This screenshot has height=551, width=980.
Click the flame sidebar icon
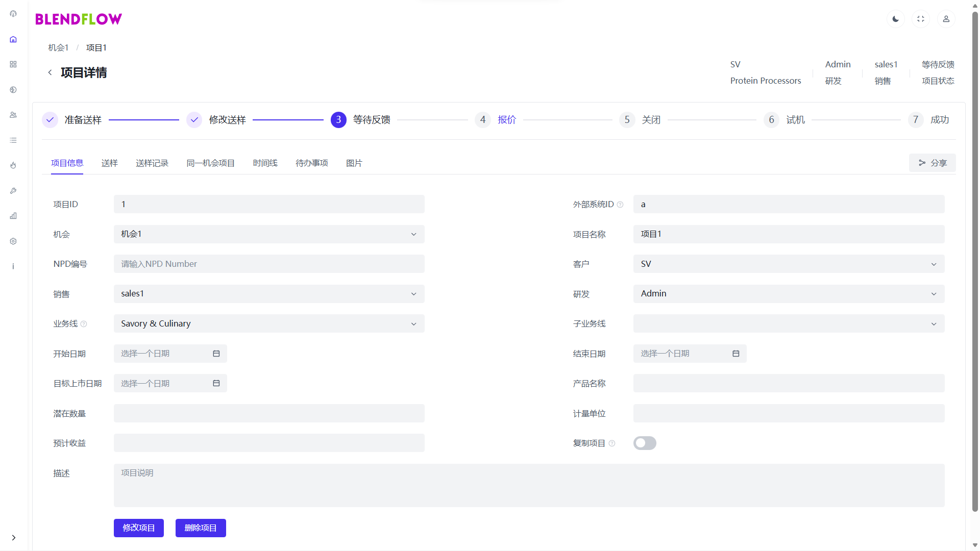coord(13,165)
